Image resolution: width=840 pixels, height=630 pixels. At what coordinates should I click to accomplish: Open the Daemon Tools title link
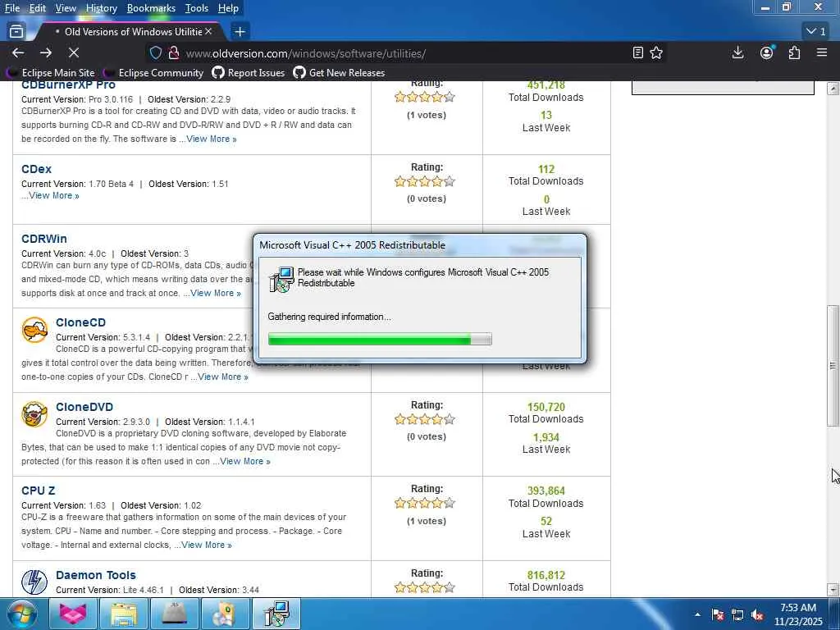point(96,575)
